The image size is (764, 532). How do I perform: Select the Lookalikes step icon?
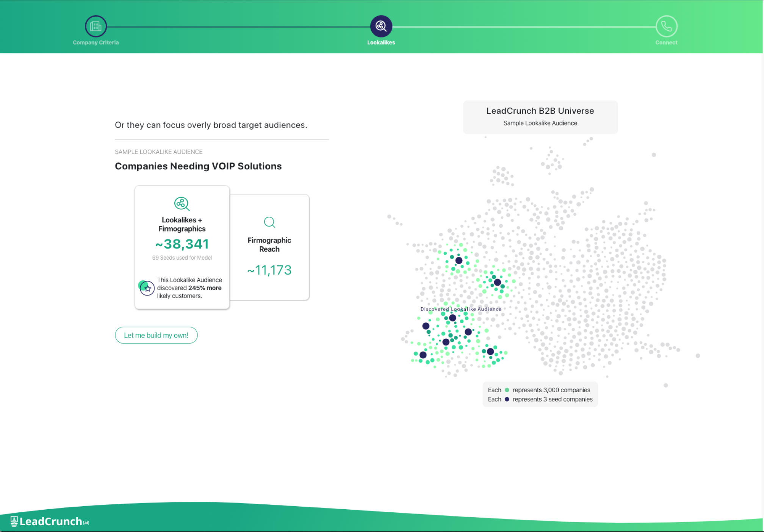click(381, 27)
